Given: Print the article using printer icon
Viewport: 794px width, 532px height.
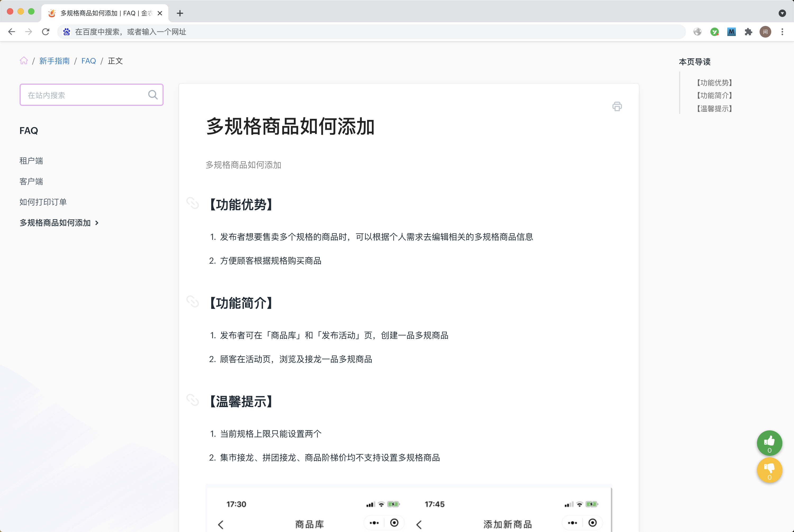Looking at the screenshot, I should 617,107.
